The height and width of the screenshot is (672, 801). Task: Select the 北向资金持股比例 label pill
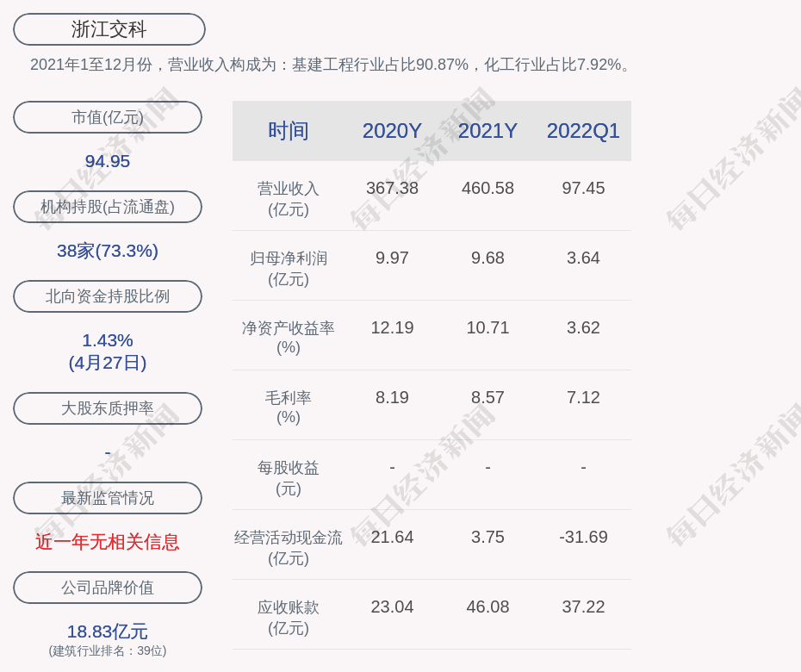coord(108,296)
